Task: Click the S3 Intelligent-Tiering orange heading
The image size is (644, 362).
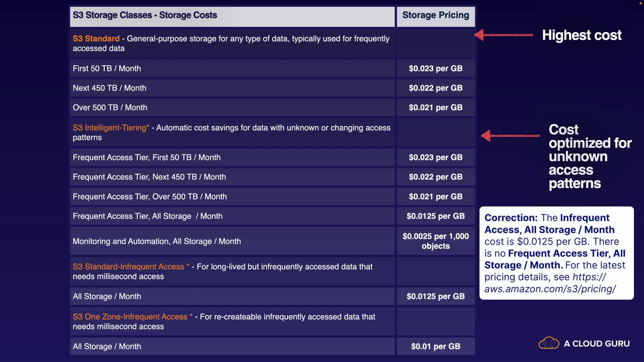Action: (111, 128)
